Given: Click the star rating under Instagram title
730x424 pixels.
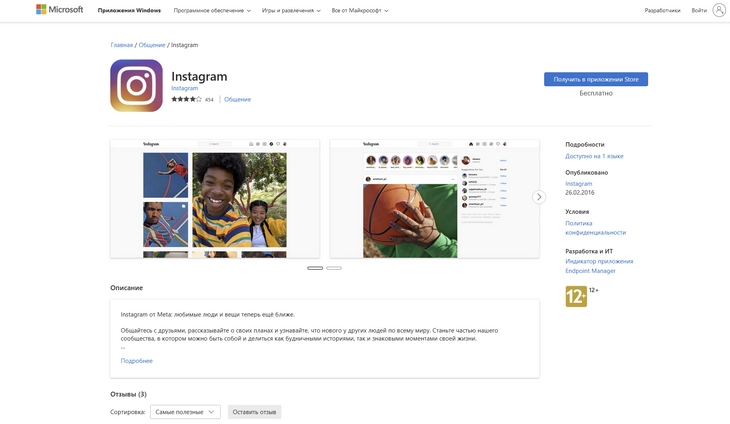Looking at the screenshot, I should 186,99.
